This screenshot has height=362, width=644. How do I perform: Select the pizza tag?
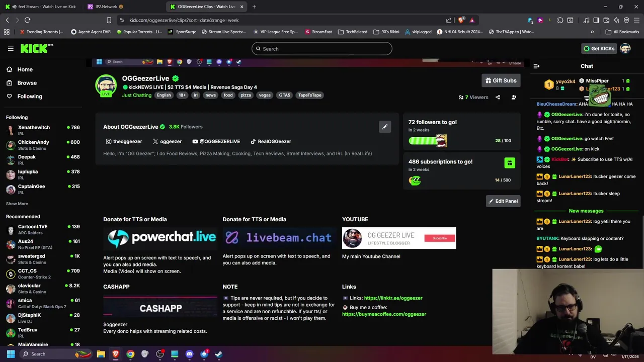tap(246, 95)
